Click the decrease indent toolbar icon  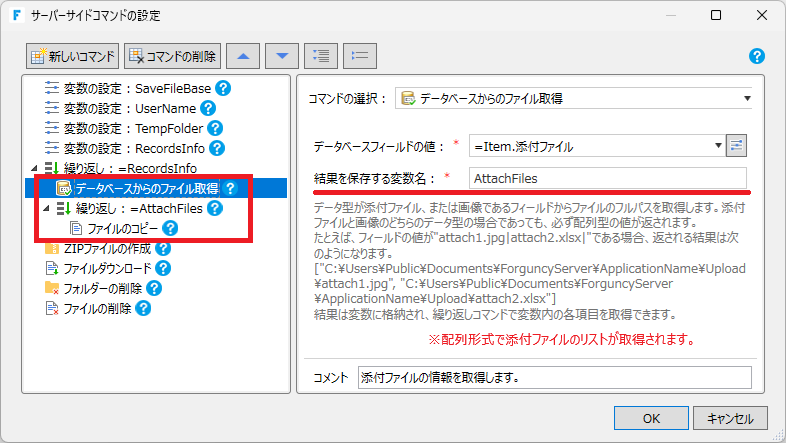click(359, 56)
